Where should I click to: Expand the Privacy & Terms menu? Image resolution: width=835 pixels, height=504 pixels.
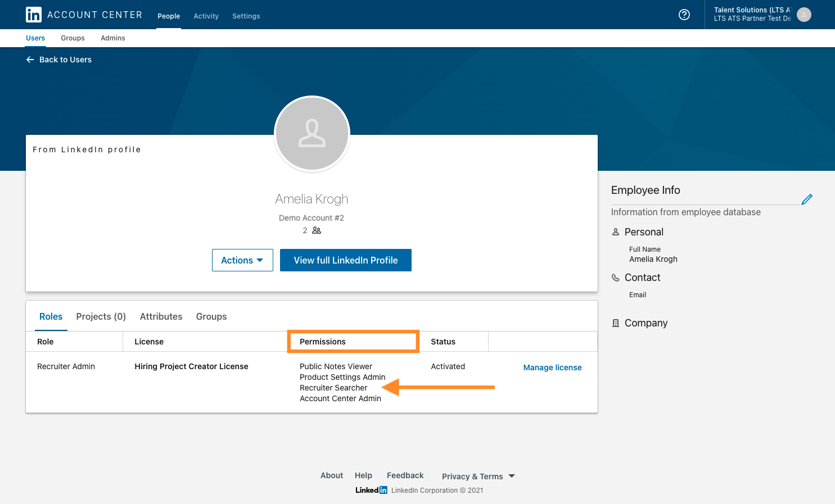pyautogui.click(x=479, y=476)
